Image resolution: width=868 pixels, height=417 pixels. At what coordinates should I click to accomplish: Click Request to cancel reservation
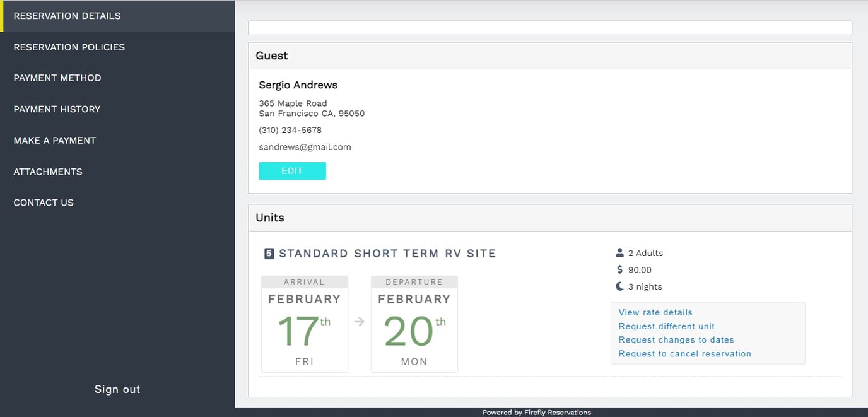pyautogui.click(x=684, y=354)
